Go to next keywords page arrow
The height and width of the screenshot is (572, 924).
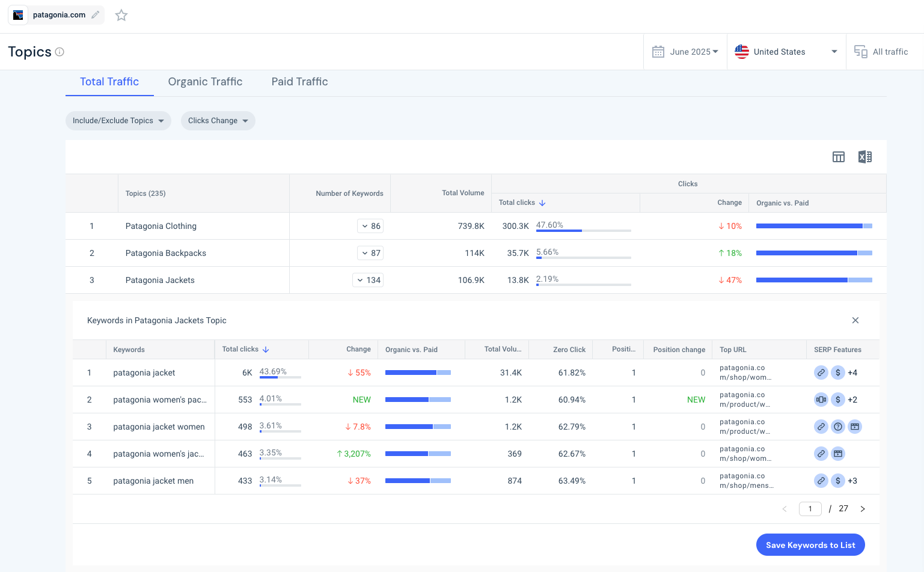click(863, 509)
